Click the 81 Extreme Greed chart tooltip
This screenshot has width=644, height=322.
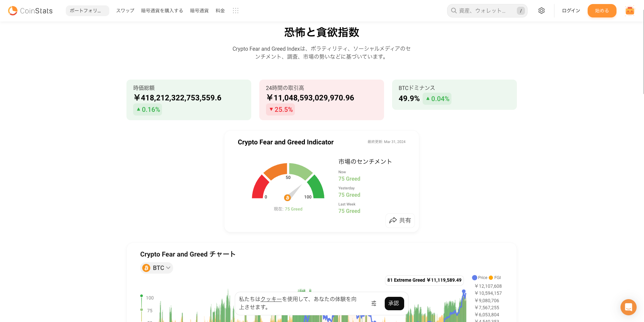click(424, 280)
